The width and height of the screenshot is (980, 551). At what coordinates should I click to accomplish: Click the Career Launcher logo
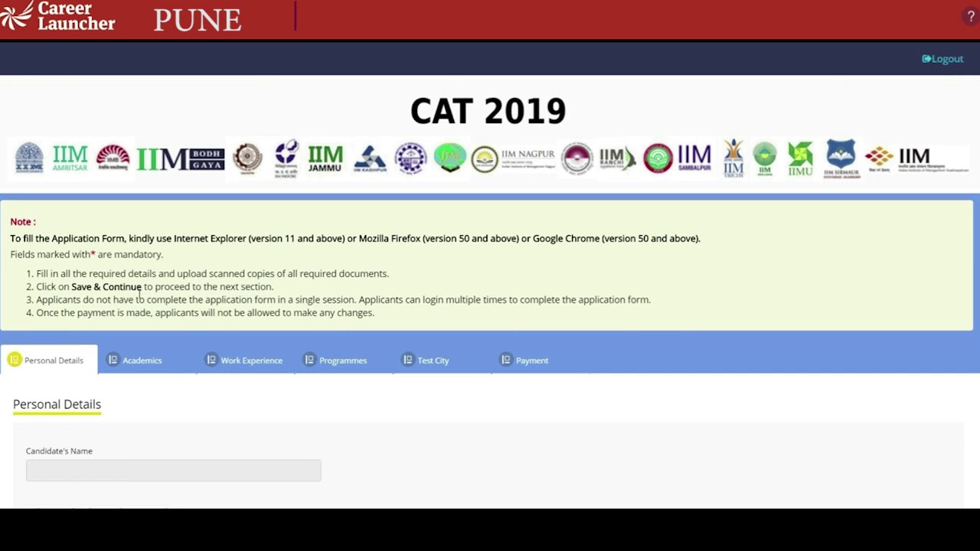click(57, 15)
